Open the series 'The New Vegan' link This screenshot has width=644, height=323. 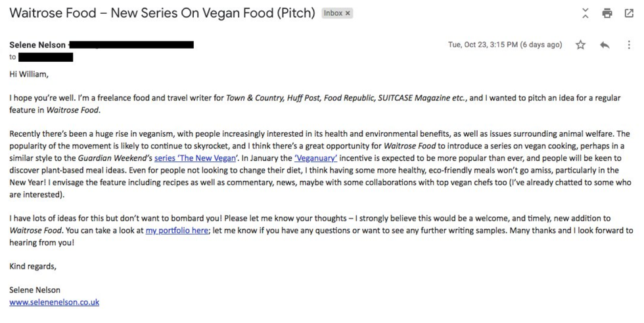195,159
